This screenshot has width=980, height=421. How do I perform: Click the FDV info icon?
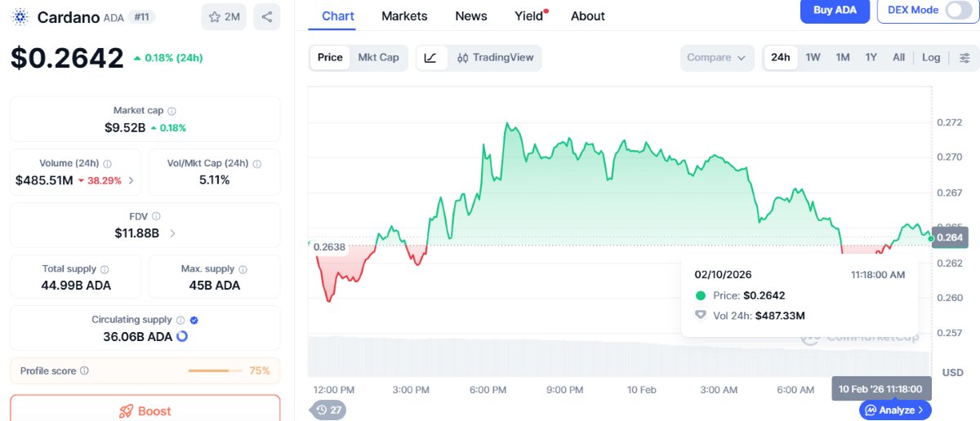[x=156, y=216]
